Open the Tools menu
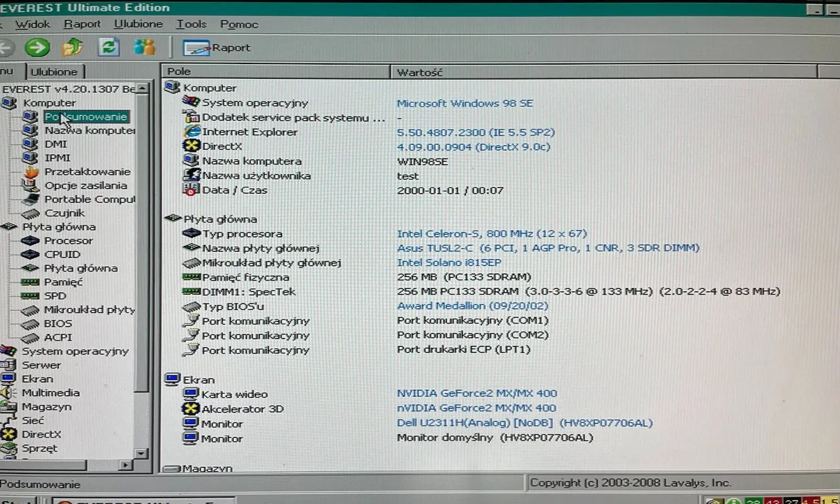Screen dimensions: 840x504 tap(191, 24)
